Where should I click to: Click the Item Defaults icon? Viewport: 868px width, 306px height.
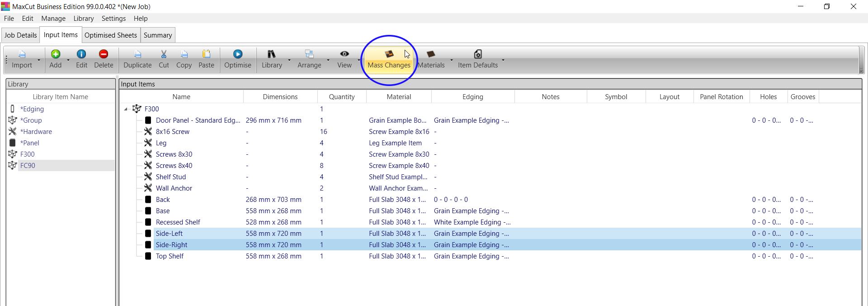[x=478, y=54]
